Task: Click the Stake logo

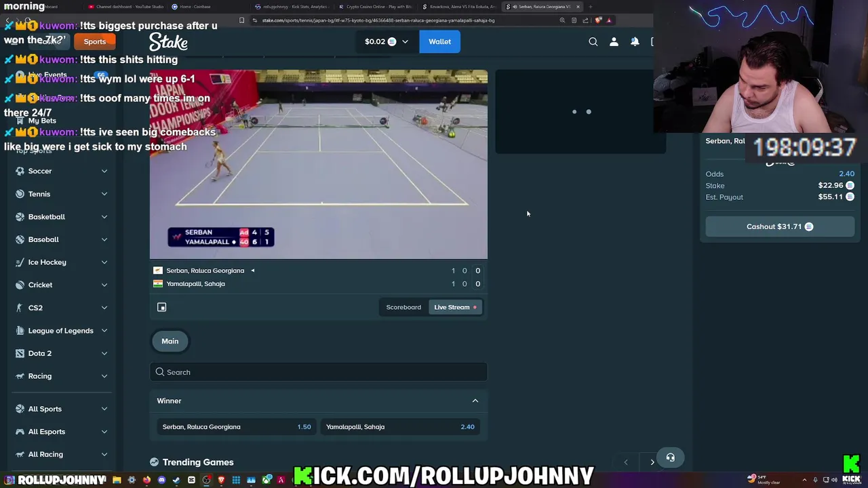Action: tap(168, 42)
